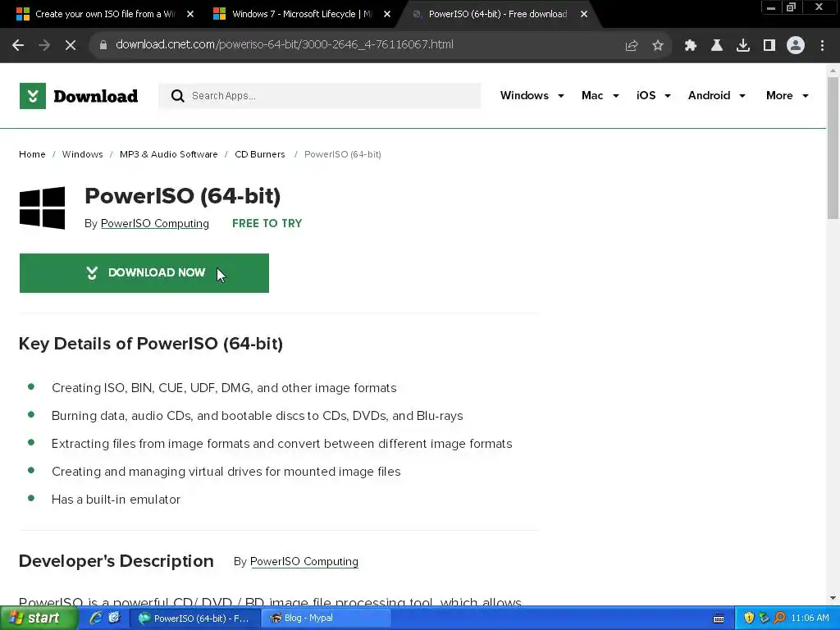Stop page loading with the X icon
The width and height of the screenshot is (840, 630).
pos(71,46)
